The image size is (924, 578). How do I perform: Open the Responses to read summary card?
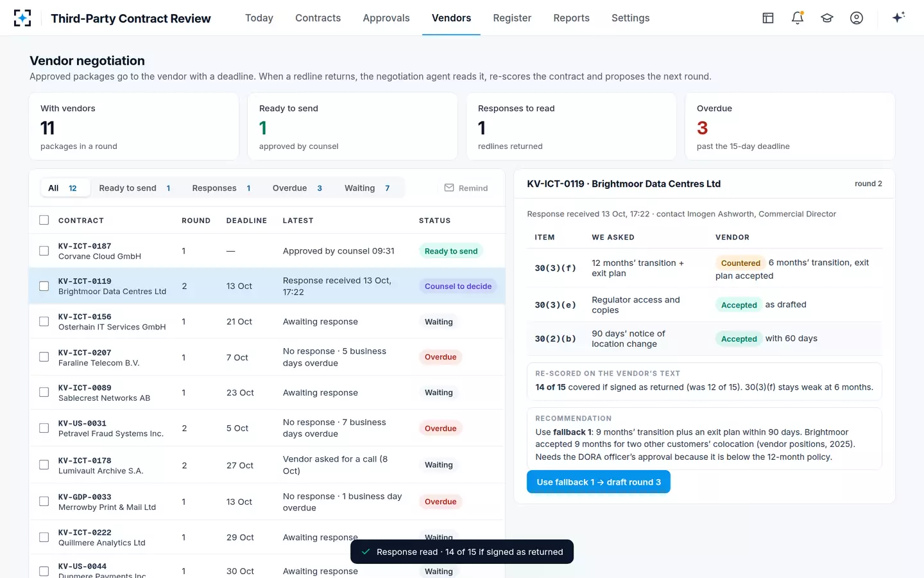(571, 127)
